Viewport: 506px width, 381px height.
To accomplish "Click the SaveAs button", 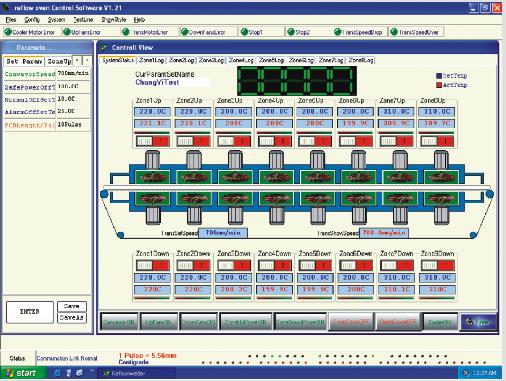I will [x=72, y=318].
